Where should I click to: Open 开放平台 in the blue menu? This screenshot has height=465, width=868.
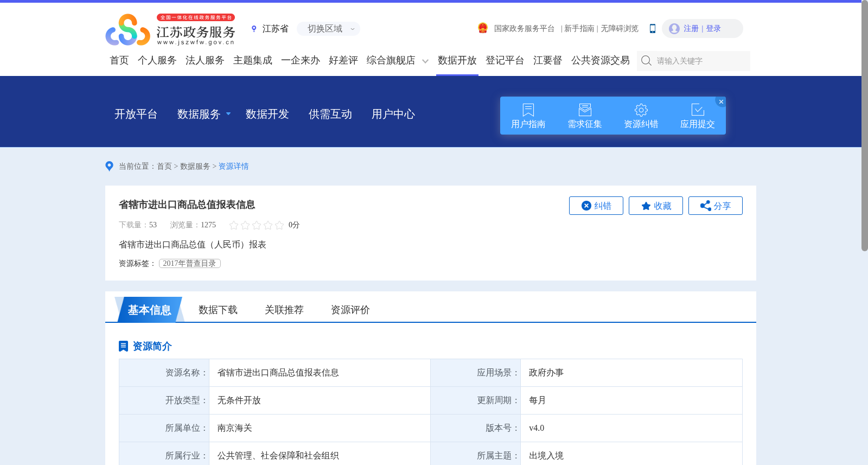pos(136,114)
